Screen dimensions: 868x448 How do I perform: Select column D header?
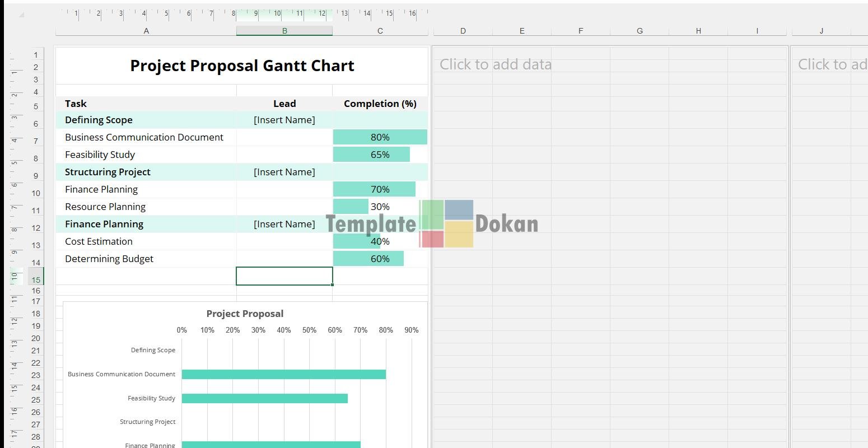[x=463, y=31]
